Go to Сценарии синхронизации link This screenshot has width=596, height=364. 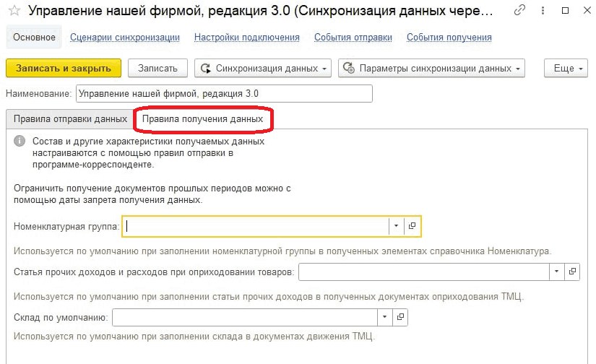[x=125, y=38]
